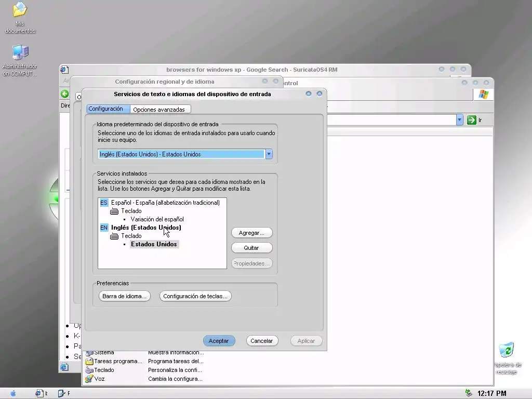
Task: Click the clock showing 12:17 PM
Action: click(x=491, y=393)
